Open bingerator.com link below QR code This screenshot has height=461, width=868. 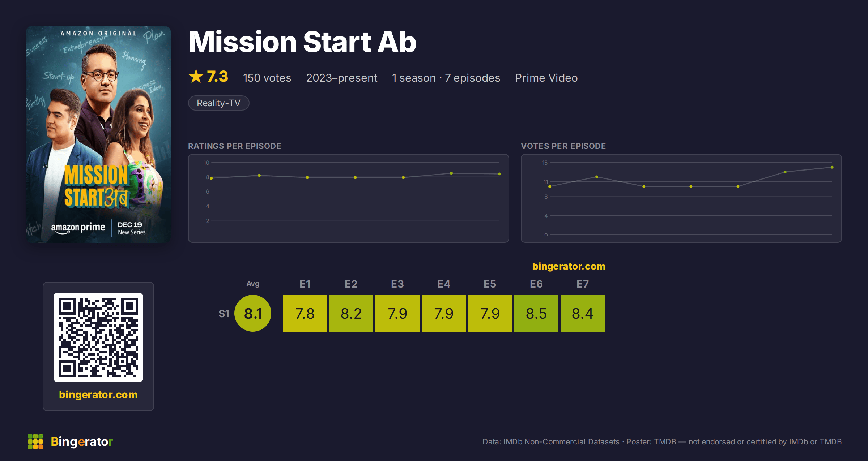click(98, 395)
